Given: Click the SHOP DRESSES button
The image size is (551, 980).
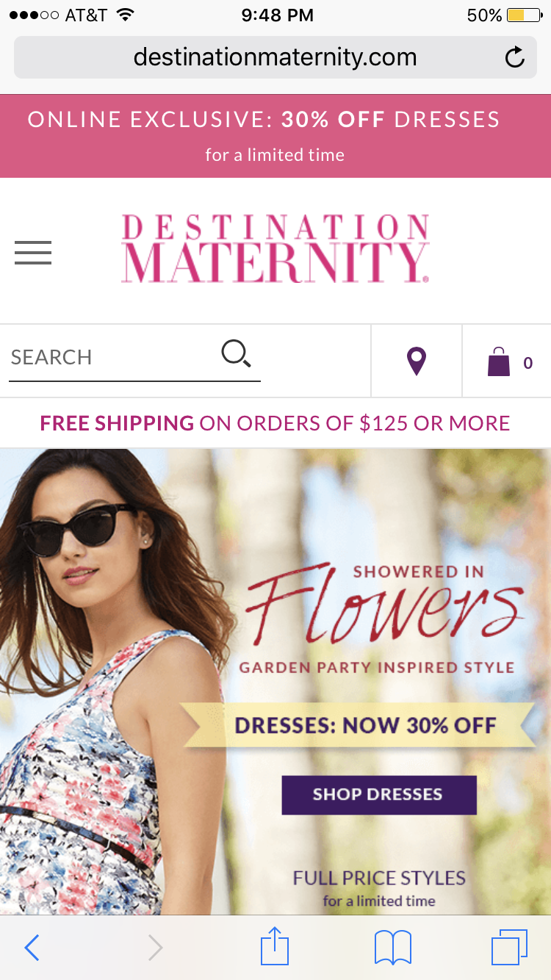Looking at the screenshot, I should [379, 794].
